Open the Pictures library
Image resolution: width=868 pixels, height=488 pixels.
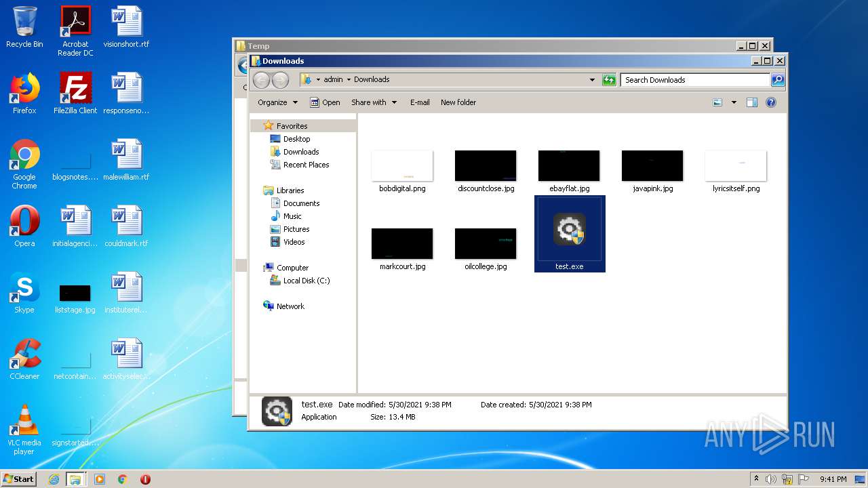pos(290,229)
